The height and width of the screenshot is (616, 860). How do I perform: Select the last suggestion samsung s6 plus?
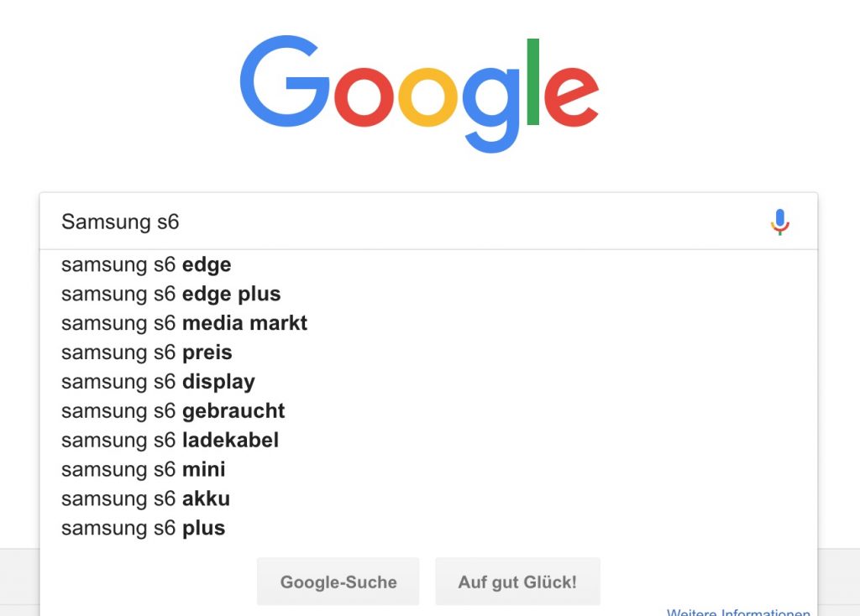pos(144,528)
